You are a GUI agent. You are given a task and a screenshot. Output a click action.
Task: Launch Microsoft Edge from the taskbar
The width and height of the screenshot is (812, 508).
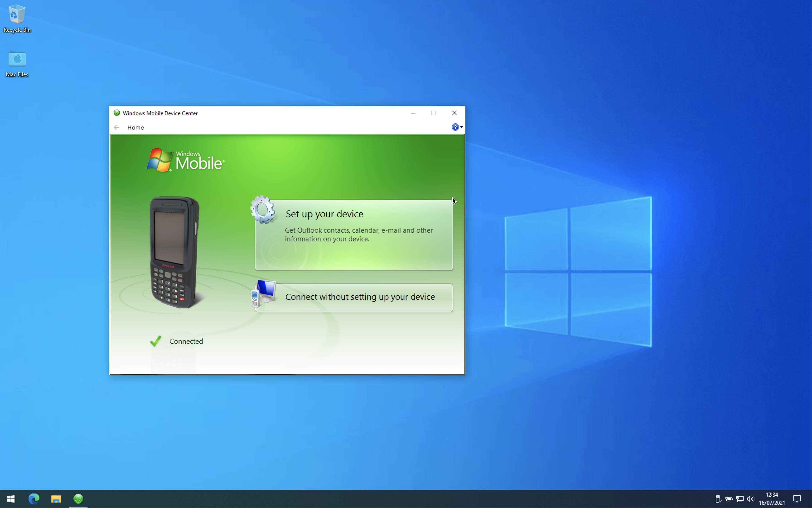(34, 499)
